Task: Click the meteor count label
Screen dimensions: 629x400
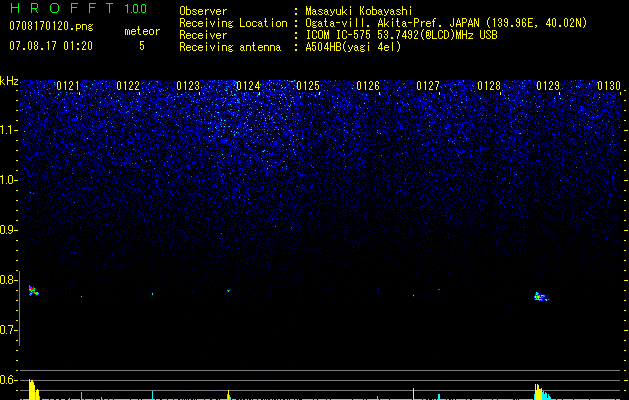Action: coord(142,31)
